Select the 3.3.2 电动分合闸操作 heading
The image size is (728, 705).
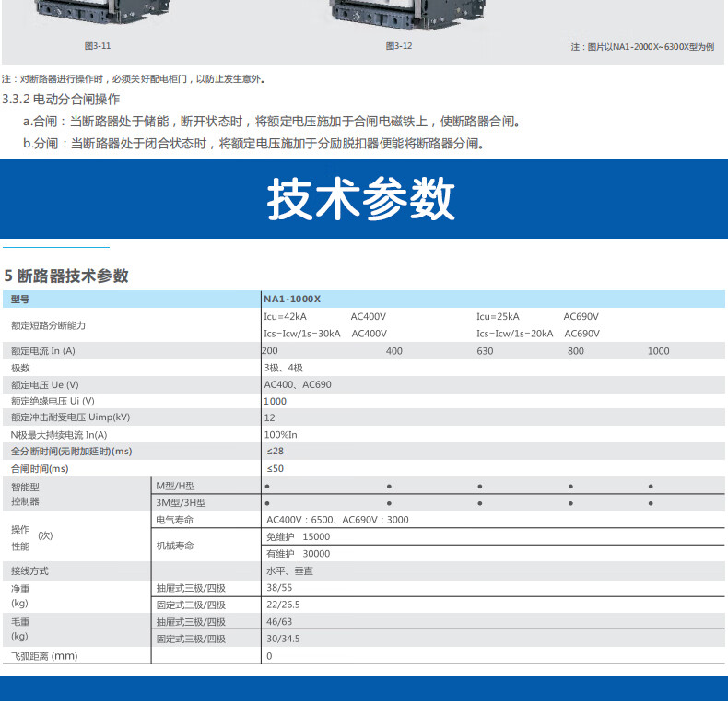[61, 99]
